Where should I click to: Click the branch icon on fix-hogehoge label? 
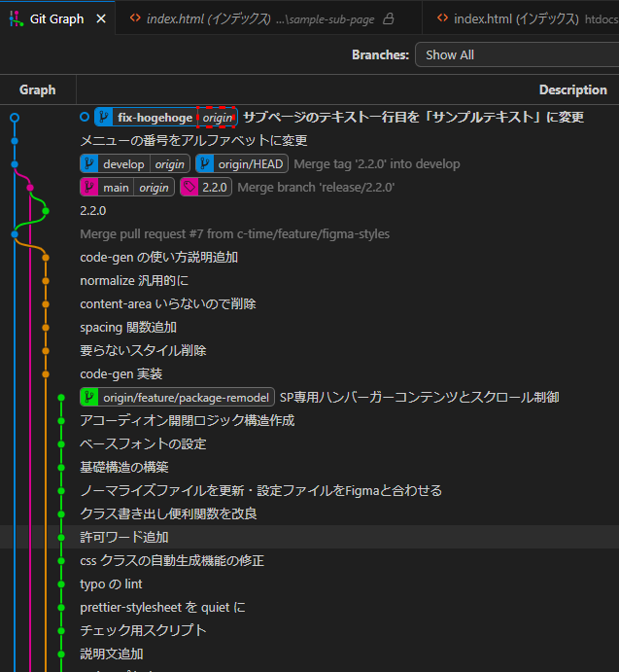104,118
